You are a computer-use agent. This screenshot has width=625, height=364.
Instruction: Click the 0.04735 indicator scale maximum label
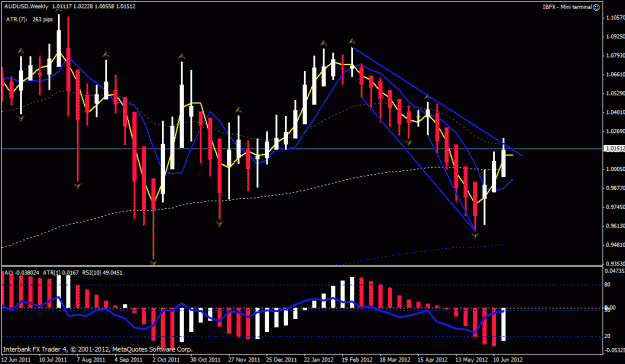coord(614,271)
